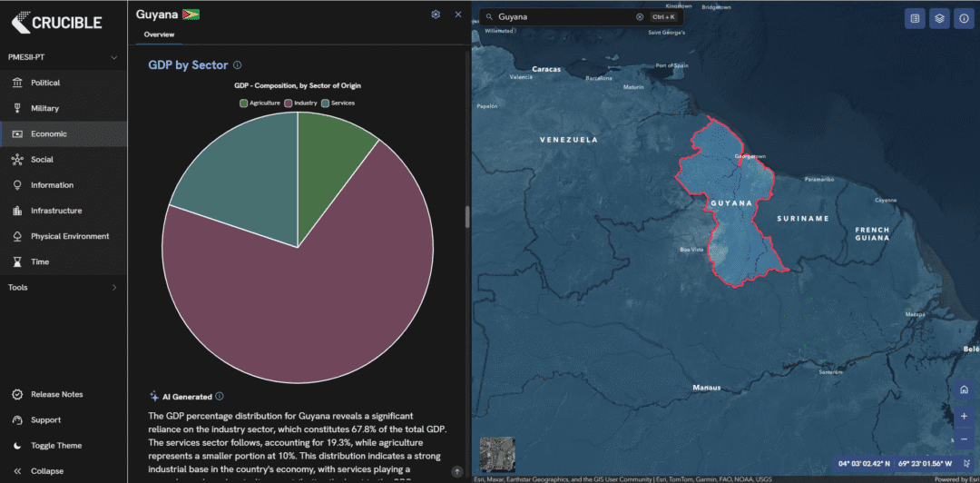This screenshot has width=980, height=483.
Task: Toggle Agriculture series in chart legend
Action: coord(260,103)
